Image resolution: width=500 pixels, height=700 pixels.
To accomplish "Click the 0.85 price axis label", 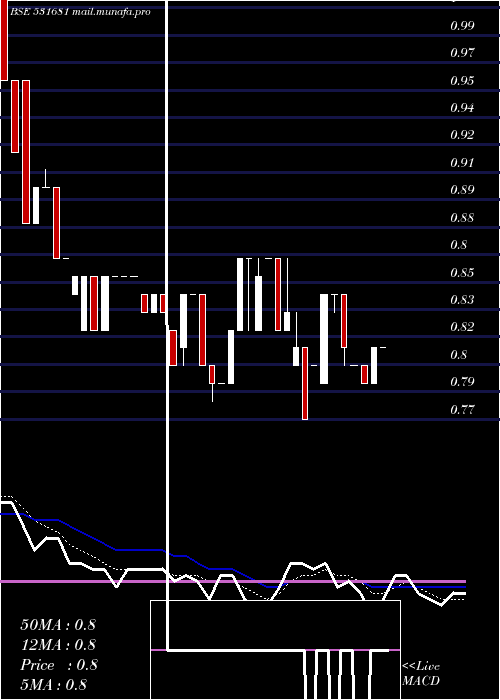I will coord(462,272).
